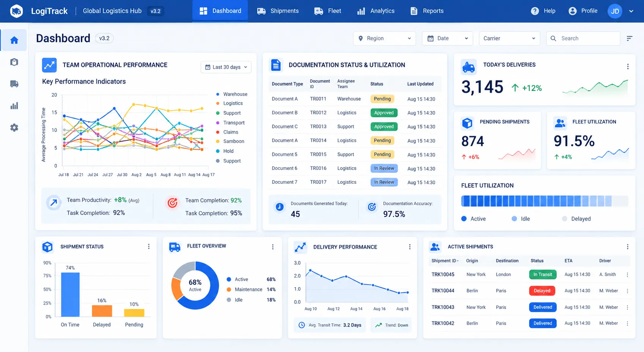Open the settings gear sidebar icon
The width and height of the screenshot is (644, 352).
[14, 128]
